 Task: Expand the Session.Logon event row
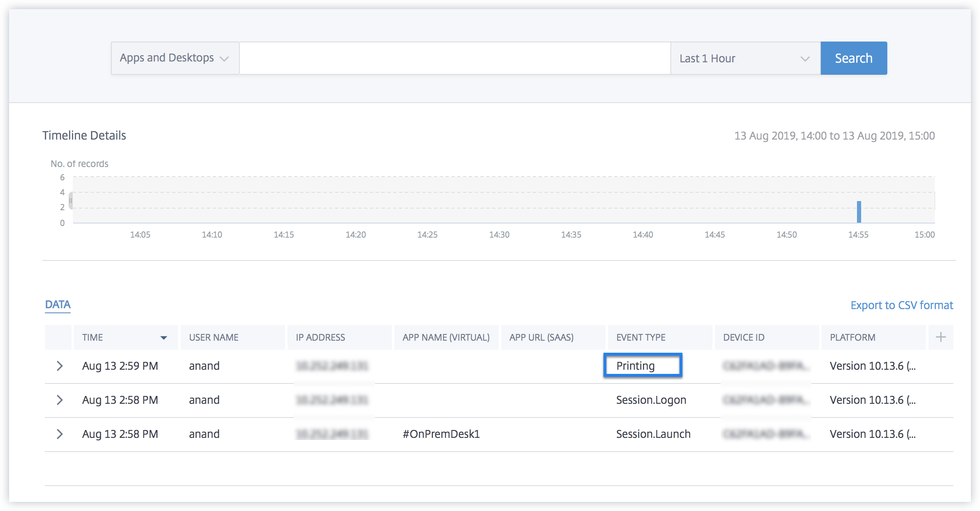tap(59, 400)
